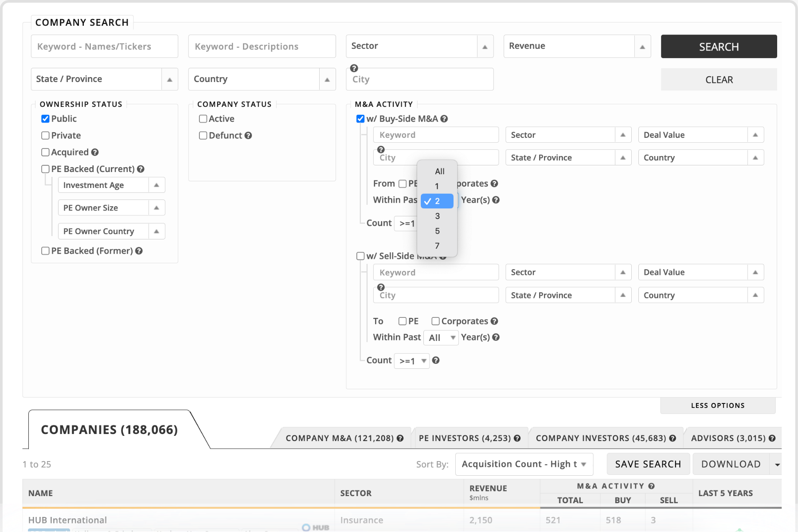This screenshot has height=532, width=798.
Task: Click help icon next to PE Backed (Former)
Action: (139, 251)
